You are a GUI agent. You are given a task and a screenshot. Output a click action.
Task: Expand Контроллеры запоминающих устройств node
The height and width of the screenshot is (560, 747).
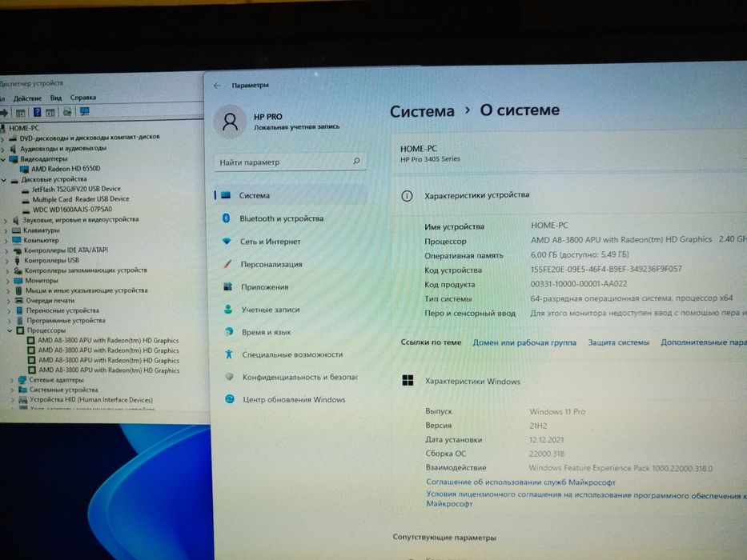pos(7,271)
